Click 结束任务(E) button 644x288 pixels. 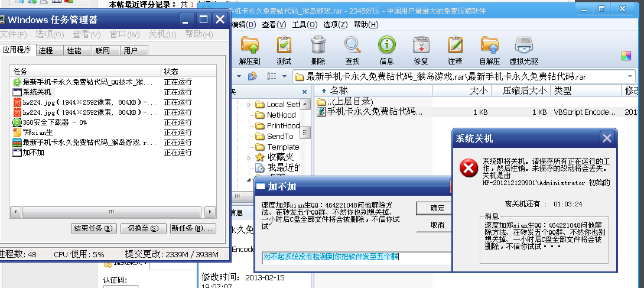(93, 228)
